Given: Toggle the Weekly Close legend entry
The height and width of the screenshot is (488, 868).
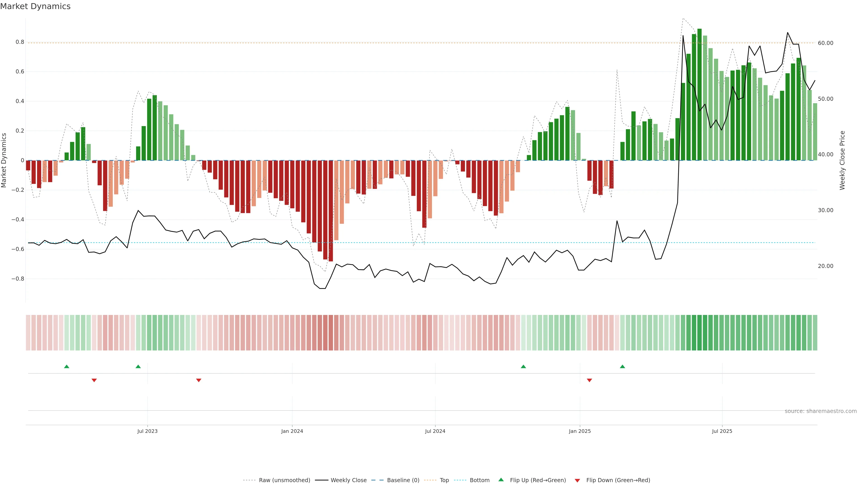Looking at the screenshot, I should 348,480.
